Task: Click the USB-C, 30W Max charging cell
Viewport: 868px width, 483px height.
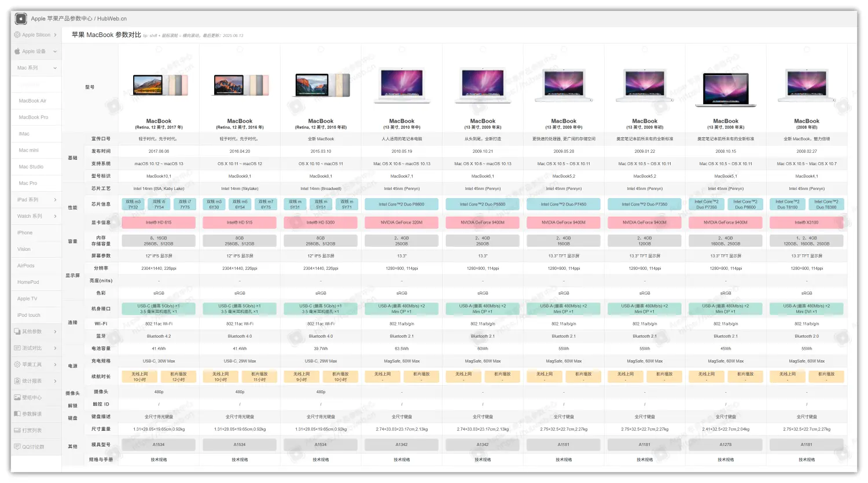Action: 159,361
